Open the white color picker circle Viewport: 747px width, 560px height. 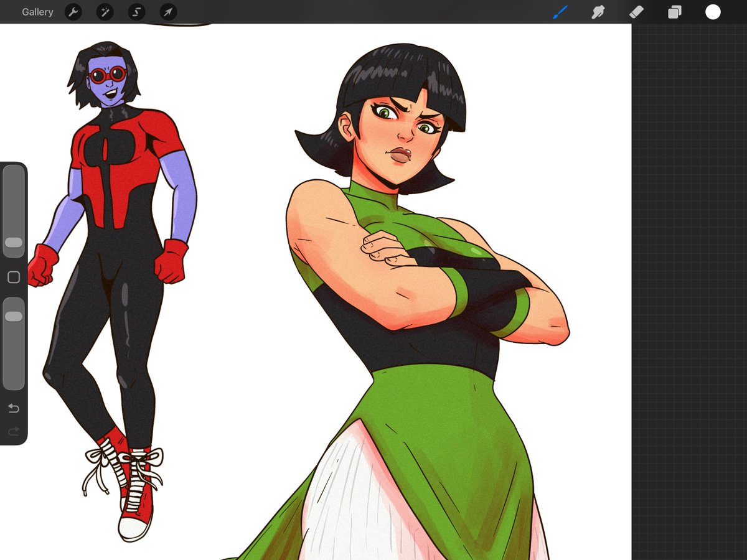pyautogui.click(x=713, y=12)
